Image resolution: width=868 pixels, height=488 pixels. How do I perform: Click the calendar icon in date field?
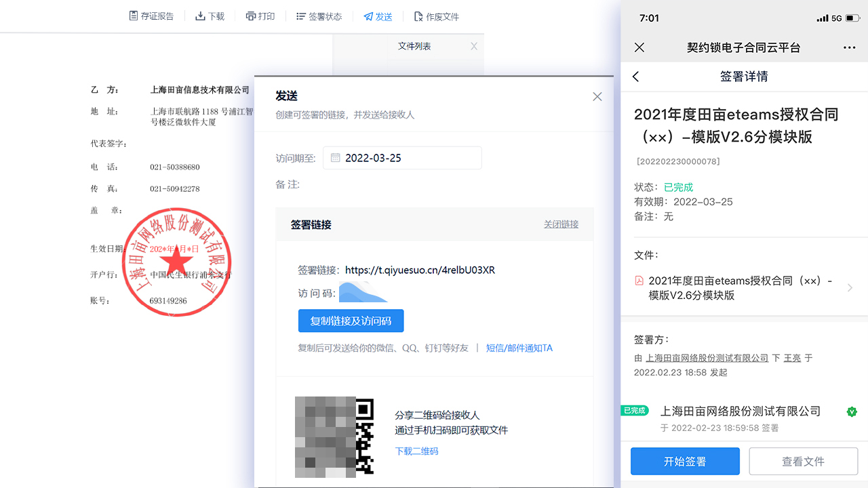[x=335, y=158]
